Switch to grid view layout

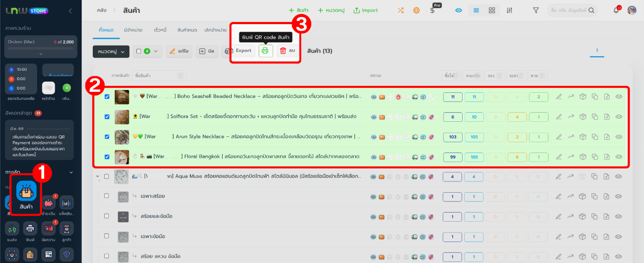click(x=492, y=10)
